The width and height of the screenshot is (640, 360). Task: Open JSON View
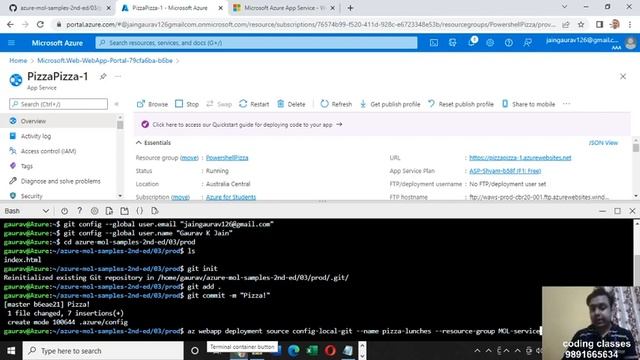[603, 143]
